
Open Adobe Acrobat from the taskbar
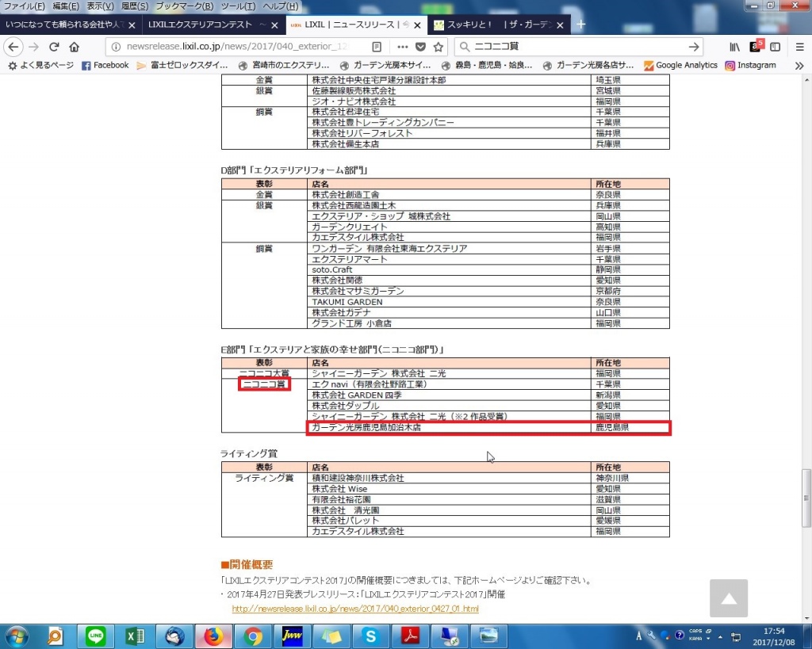click(x=410, y=636)
